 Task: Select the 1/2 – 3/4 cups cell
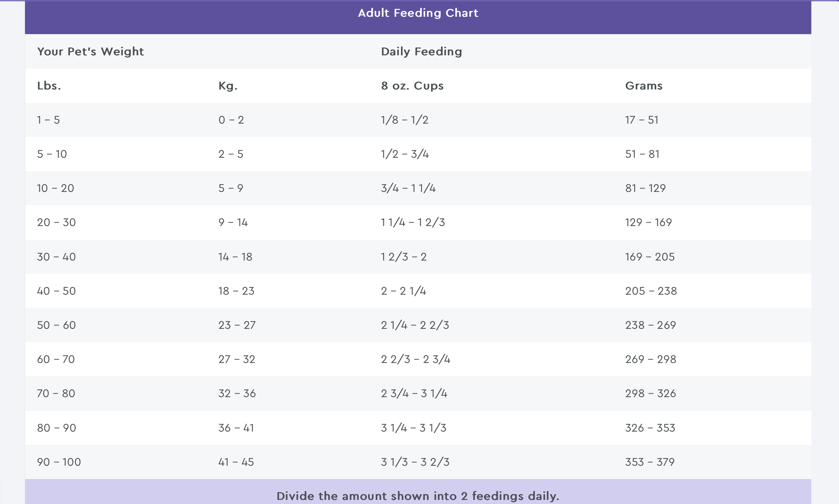coord(405,154)
